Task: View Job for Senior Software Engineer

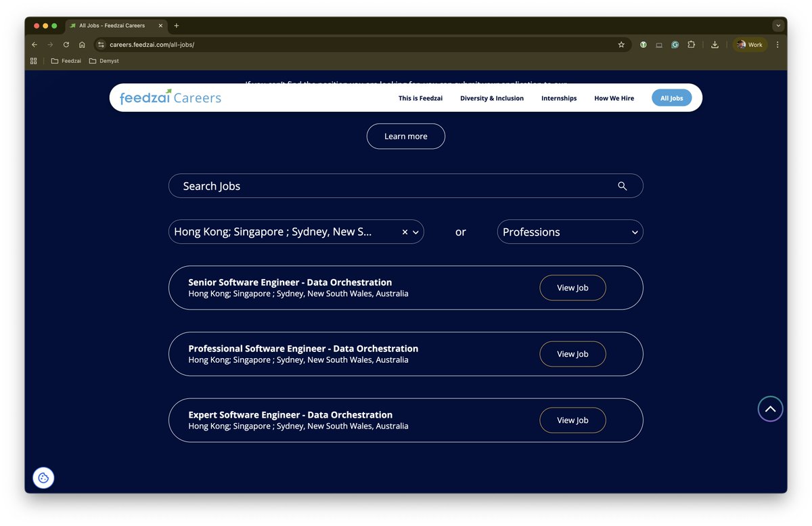Action: click(x=572, y=288)
